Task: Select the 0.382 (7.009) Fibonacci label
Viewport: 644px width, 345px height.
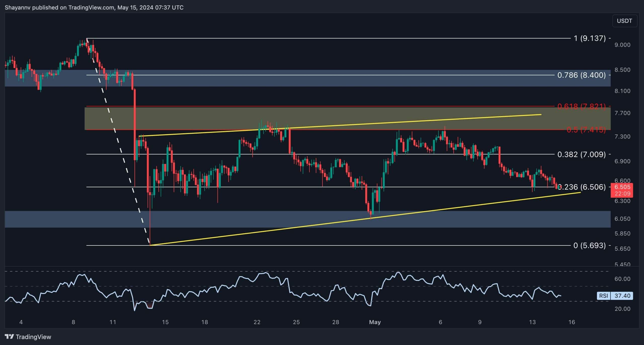Action: point(581,154)
